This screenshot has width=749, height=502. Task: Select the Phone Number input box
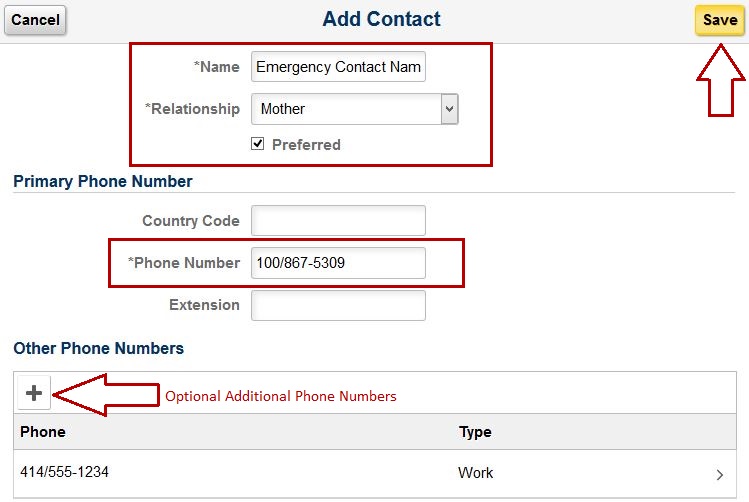point(338,263)
